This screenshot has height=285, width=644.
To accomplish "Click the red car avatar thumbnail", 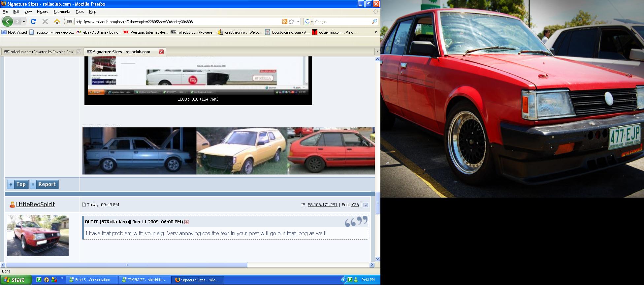I will click(x=38, y=236).
